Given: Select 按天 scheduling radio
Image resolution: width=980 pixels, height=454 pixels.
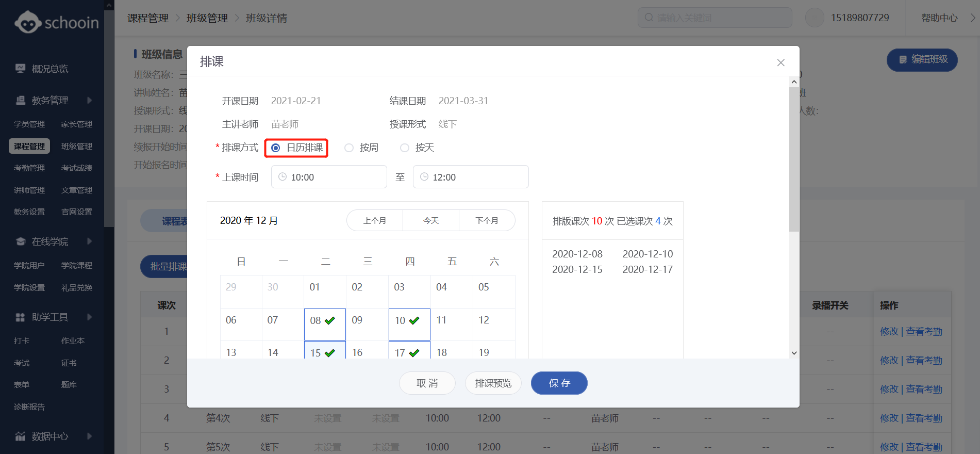Looking at the screenshot, I should point(417,148).
